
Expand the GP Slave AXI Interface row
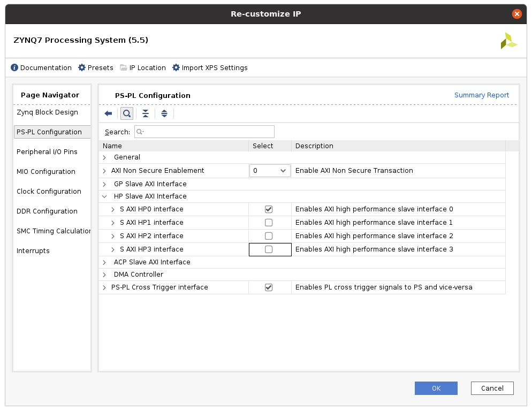pyautogui.click(x=104, y=184)
